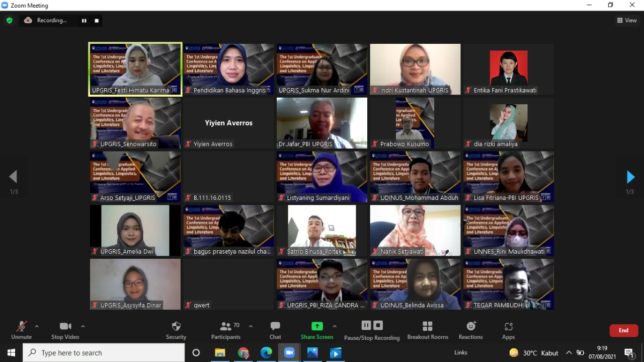Expand video options arrow beside Stop Video
Image resolution: width=644 pixels, height=362 pixels.
coord(83,326)
